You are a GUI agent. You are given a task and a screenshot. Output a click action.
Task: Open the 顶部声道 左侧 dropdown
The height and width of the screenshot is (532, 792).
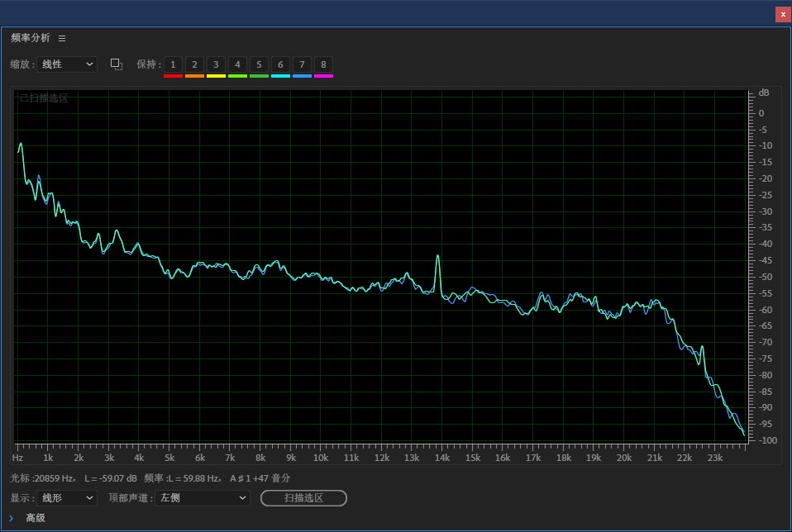(202, 498)
